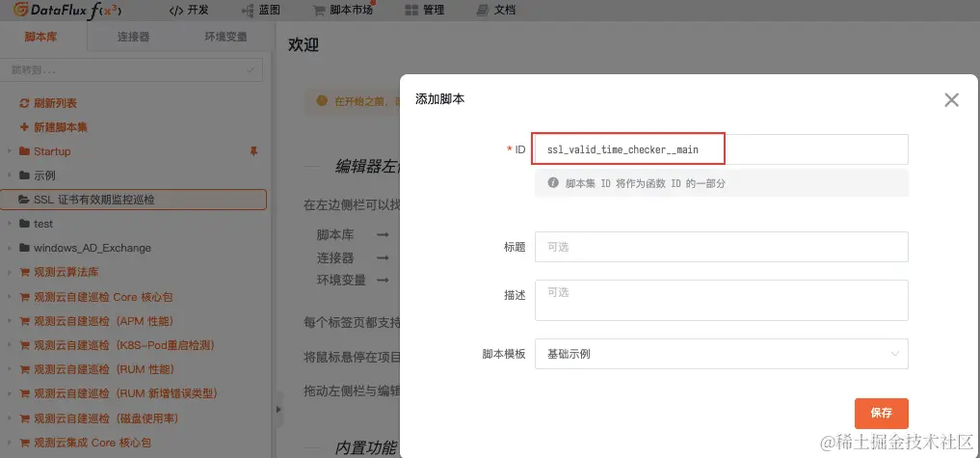Screen dimensions: 980x458
Task: Select 观测云自建巡检 (RUM 新增错误类型) text
Action: coord(125,394)
